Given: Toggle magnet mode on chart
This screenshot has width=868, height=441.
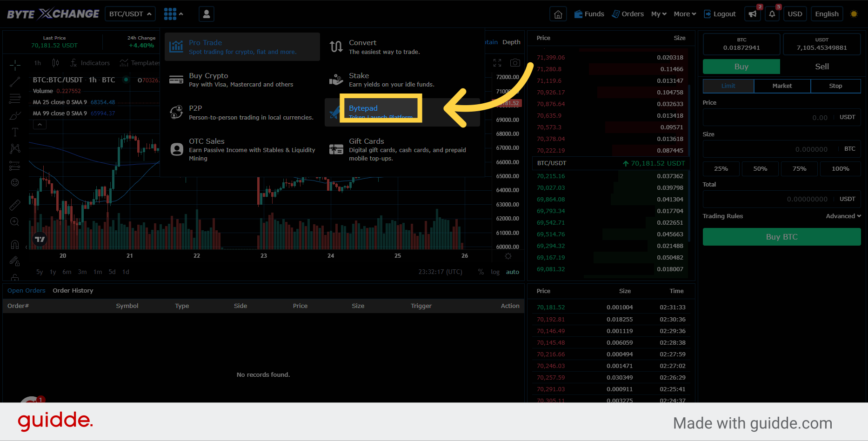Looking at the screenshot, I should coord(15,245).
